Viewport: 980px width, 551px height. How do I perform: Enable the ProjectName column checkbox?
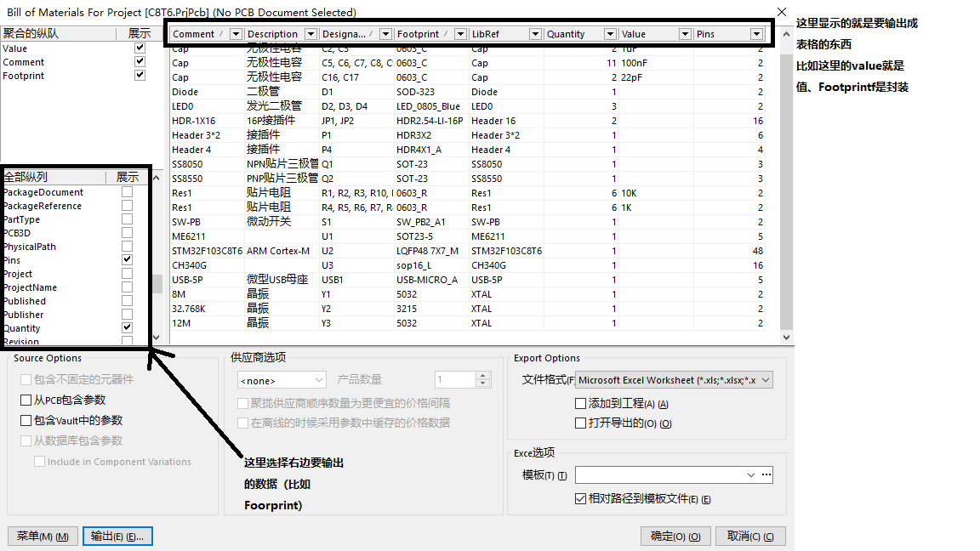(x=128, y=287)
